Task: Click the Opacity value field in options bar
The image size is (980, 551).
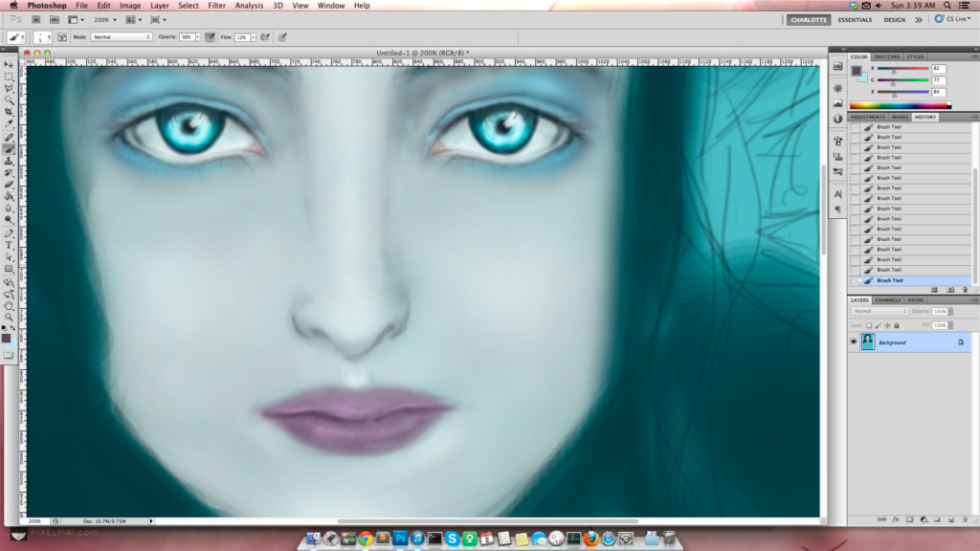Action: [x=187, y=37]
